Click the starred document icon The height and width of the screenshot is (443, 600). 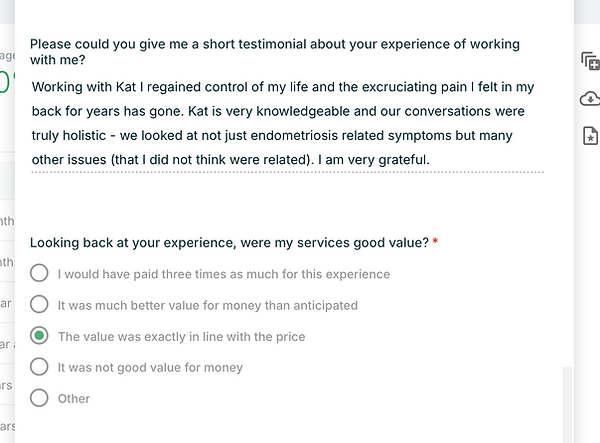pos(590,135)
